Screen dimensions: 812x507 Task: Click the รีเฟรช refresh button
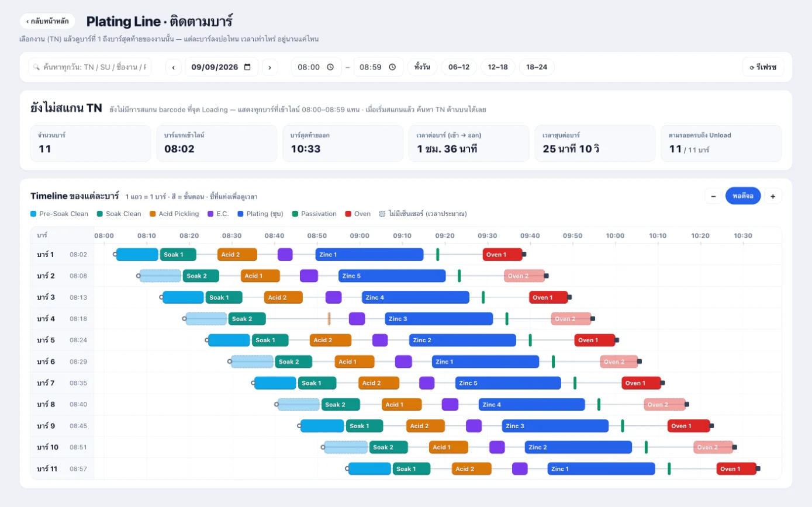coord(763,67)
